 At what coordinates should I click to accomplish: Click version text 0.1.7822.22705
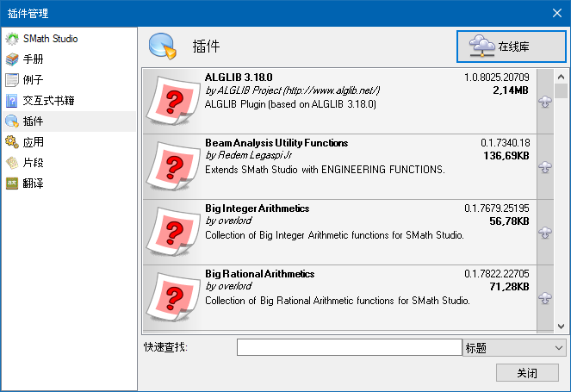point(497,274)
